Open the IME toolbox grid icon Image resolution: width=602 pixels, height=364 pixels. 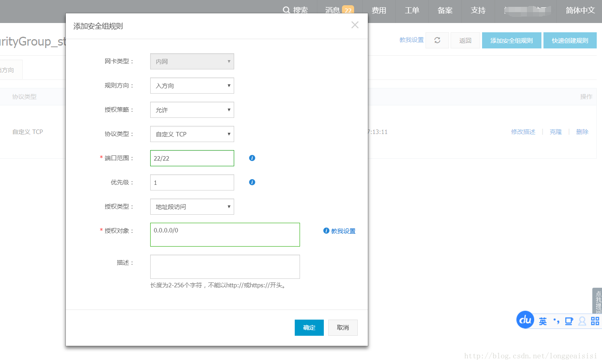595,321
